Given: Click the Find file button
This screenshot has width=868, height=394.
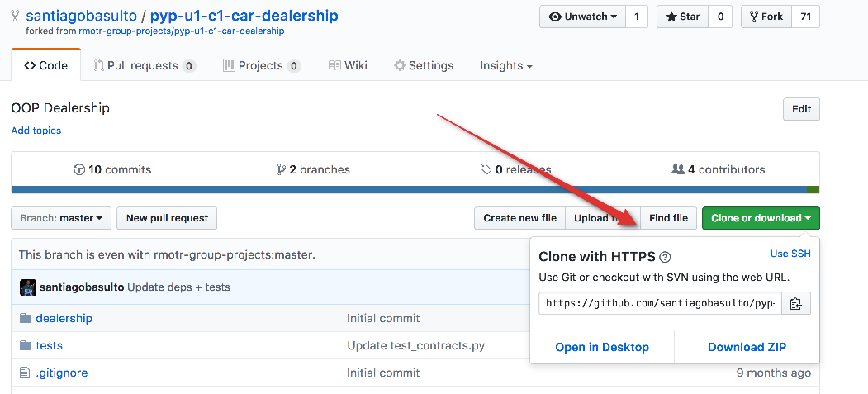Looking at the screenshot, I should tap(668, 218).
